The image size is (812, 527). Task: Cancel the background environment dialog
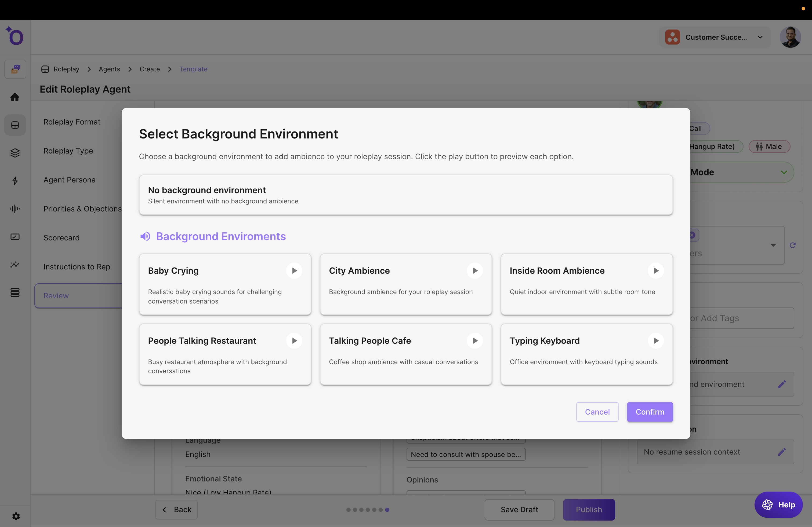[x=597, y=412]
